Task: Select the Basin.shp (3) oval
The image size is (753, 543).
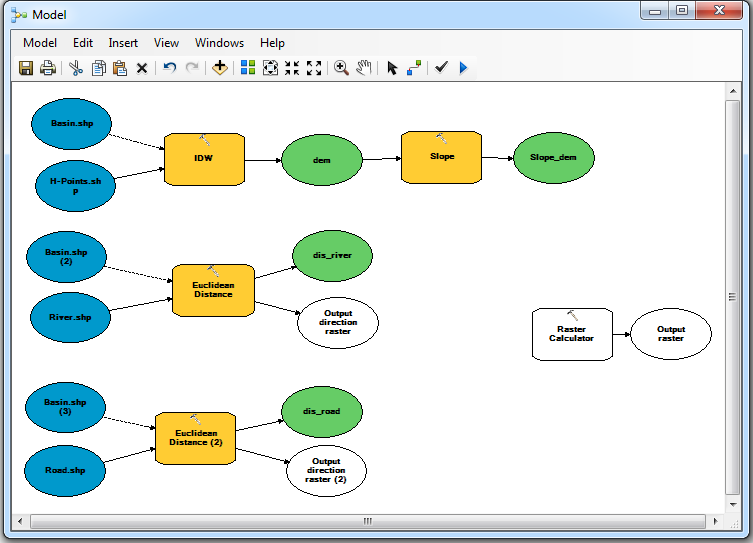Action: pyautogui.click(x=65, y=408)
